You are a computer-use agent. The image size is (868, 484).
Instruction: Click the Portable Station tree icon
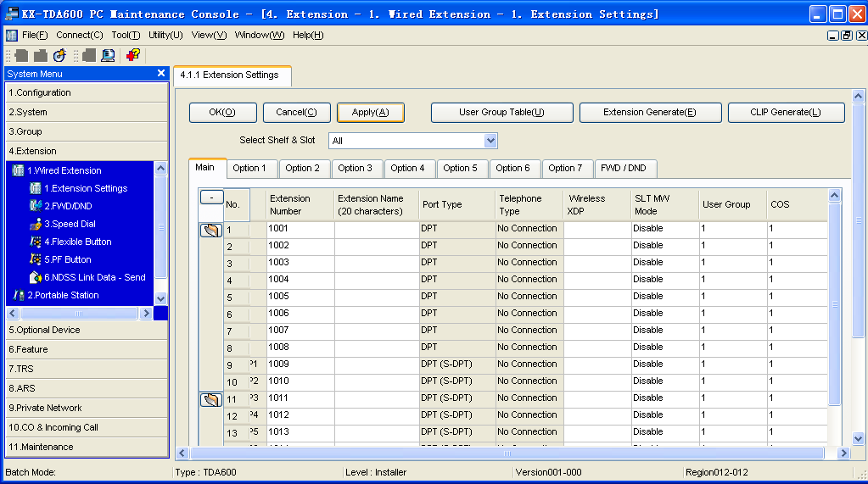tap(19, 295)
